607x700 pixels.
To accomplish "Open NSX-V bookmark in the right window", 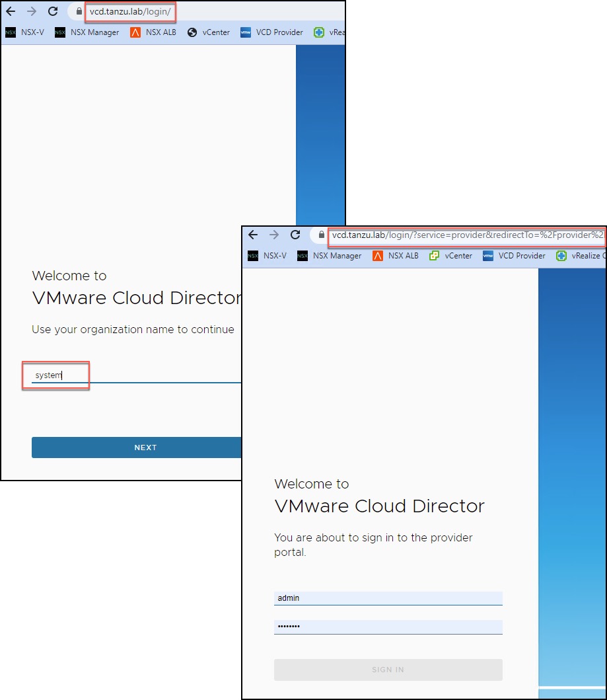I will tap(267, 256).
